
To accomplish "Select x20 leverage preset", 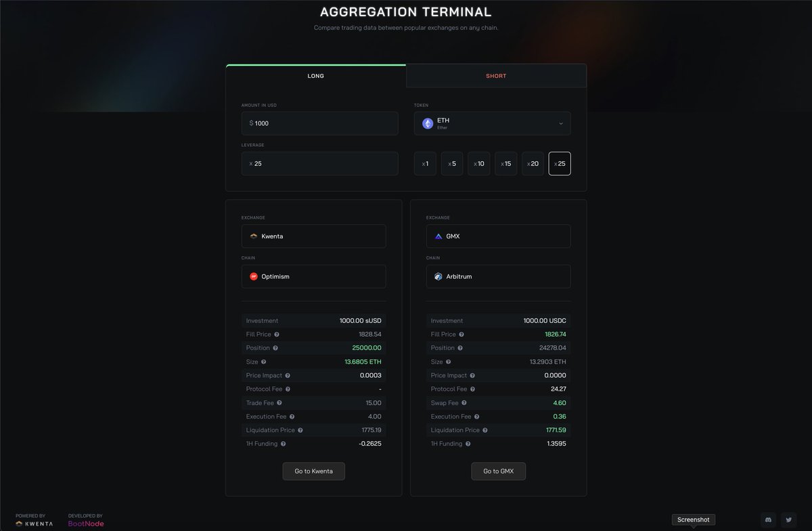I will click(x=533, y=163).
